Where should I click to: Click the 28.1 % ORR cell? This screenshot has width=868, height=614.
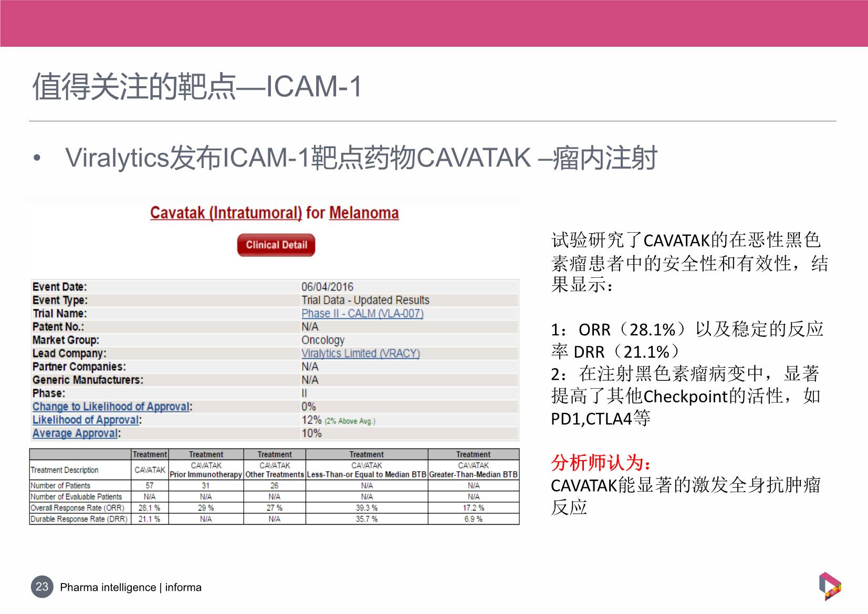point(149,508)
